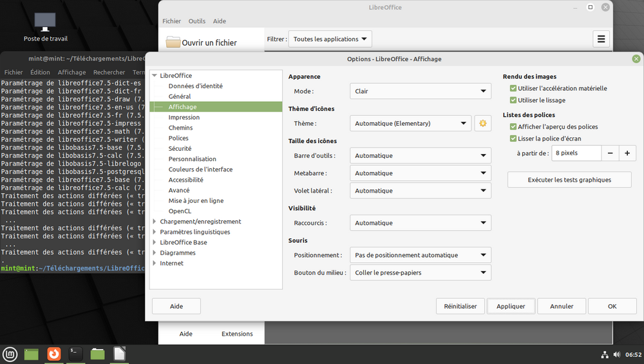Open the Affichage menu in the terminal

tap(71, 73)
